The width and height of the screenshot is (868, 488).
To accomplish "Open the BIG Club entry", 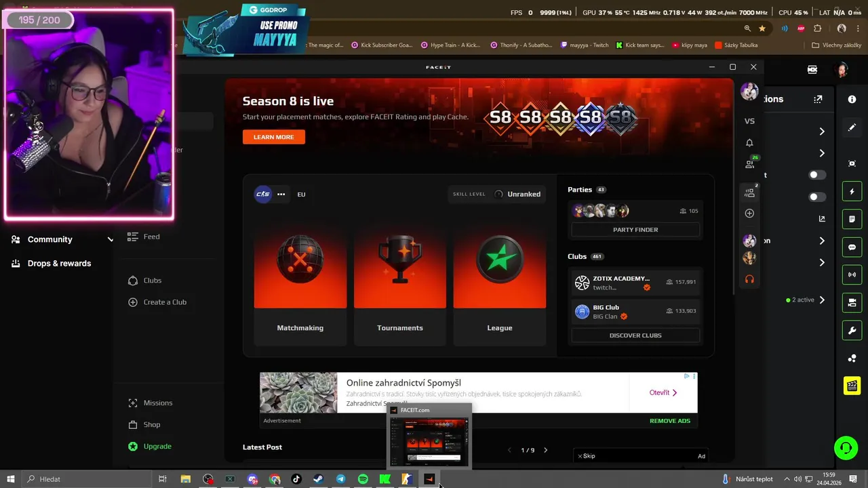I will point(635,312).
